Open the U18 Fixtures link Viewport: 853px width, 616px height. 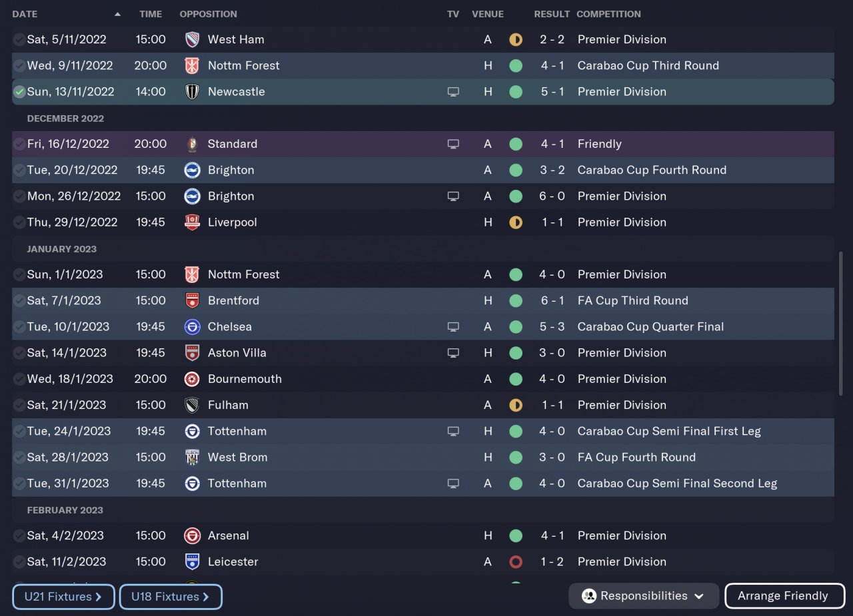click(x=170, y=597)
